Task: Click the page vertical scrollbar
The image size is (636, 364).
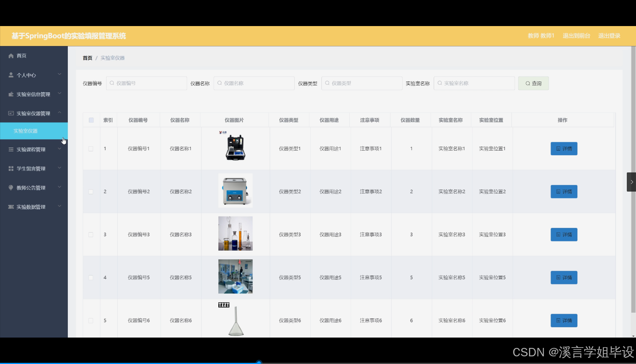Action: pyautogui.click(x=633, y=180)
